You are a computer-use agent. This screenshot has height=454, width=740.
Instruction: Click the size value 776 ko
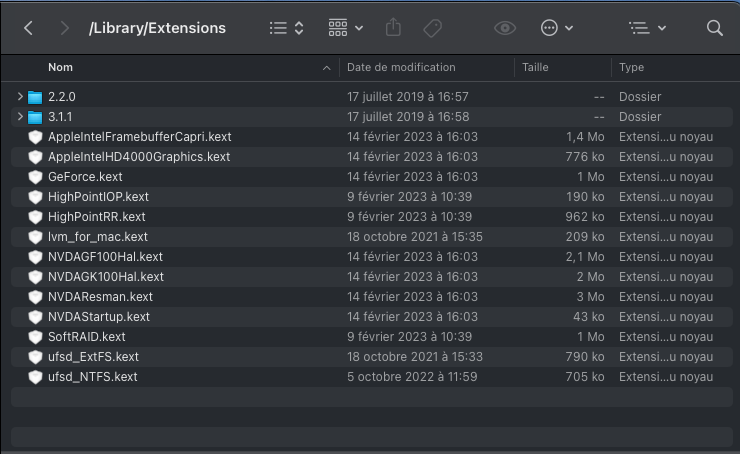coord(585,157)
